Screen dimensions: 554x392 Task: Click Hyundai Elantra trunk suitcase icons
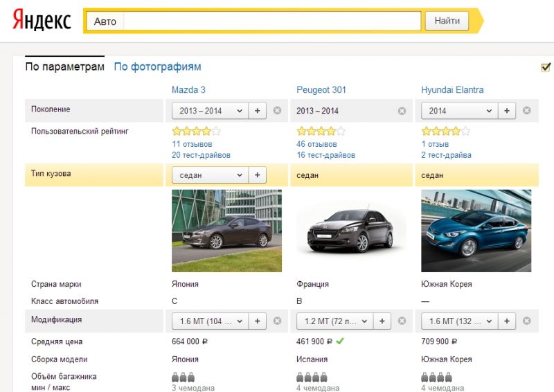click(x=437, y=377)
